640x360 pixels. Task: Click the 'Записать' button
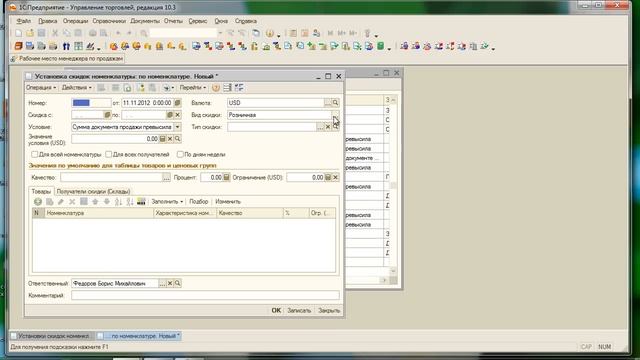299,311
